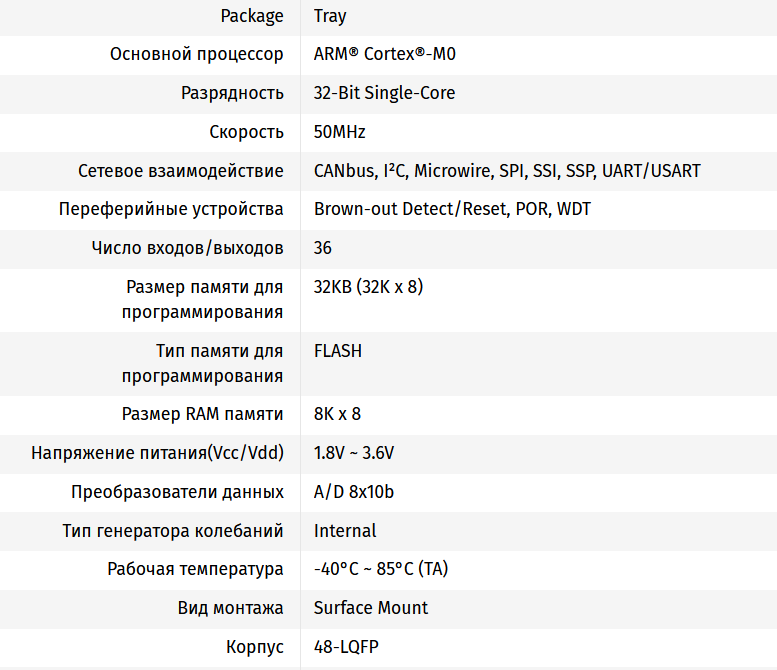Select the "Tray" package value
Image resolution: width=777 pixels, height=670 pixels.
click(330, 16)
